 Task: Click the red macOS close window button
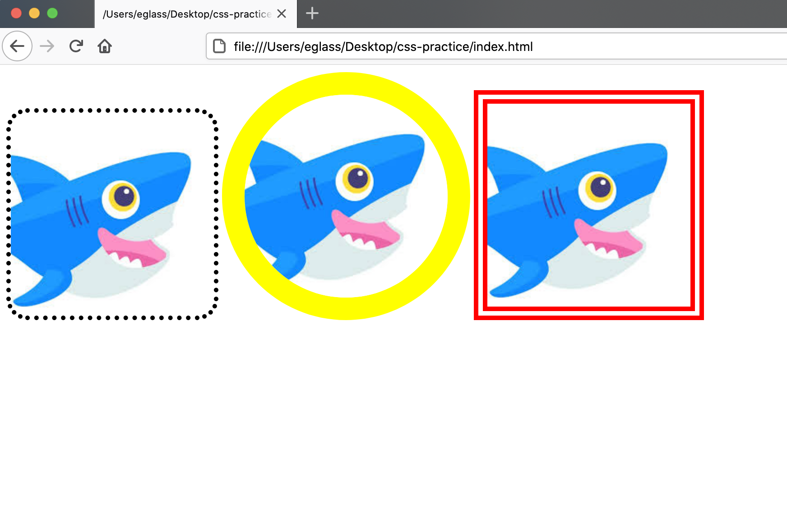[x=16, y=13]
